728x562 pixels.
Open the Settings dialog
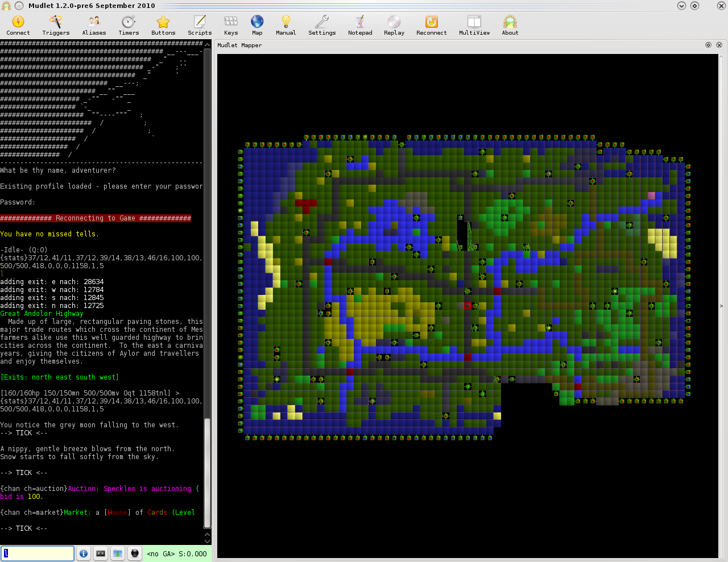322,26
